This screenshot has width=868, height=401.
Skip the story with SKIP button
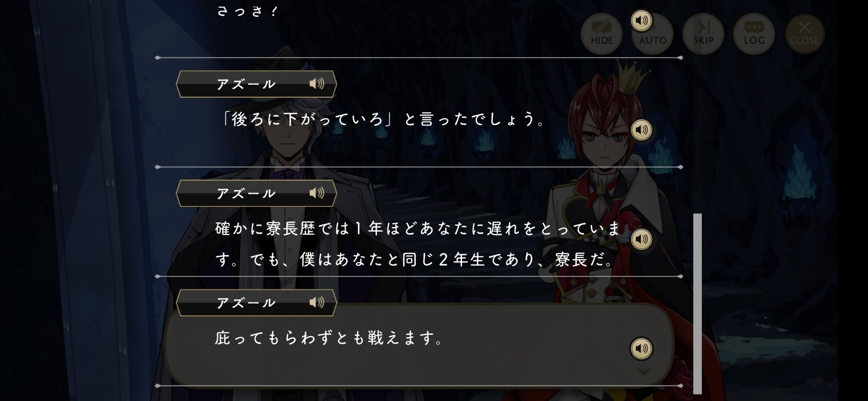703,33
